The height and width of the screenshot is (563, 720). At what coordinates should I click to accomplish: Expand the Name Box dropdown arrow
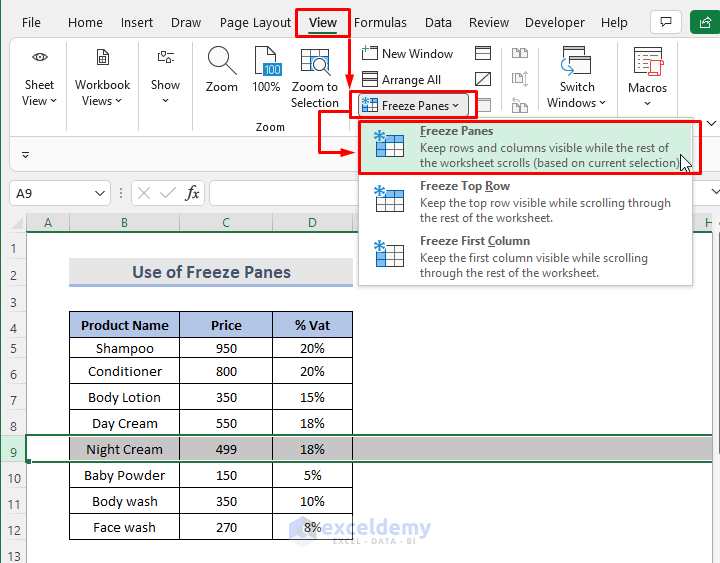[100, 193]
